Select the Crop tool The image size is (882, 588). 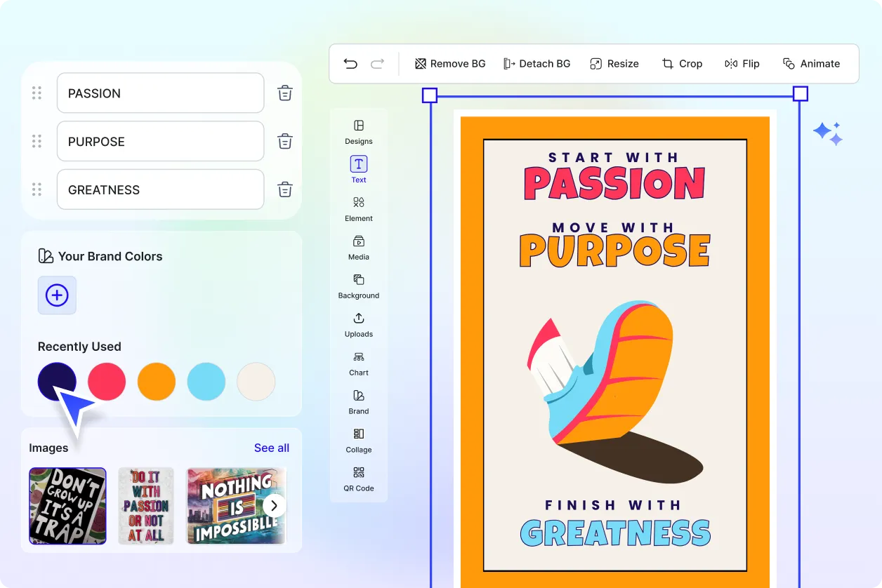682,64
